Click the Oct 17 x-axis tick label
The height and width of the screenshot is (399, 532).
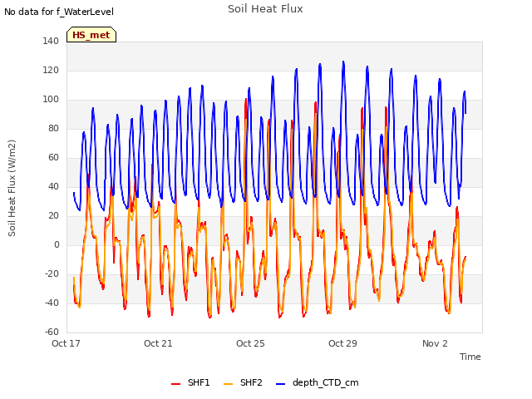click(66, 343)
